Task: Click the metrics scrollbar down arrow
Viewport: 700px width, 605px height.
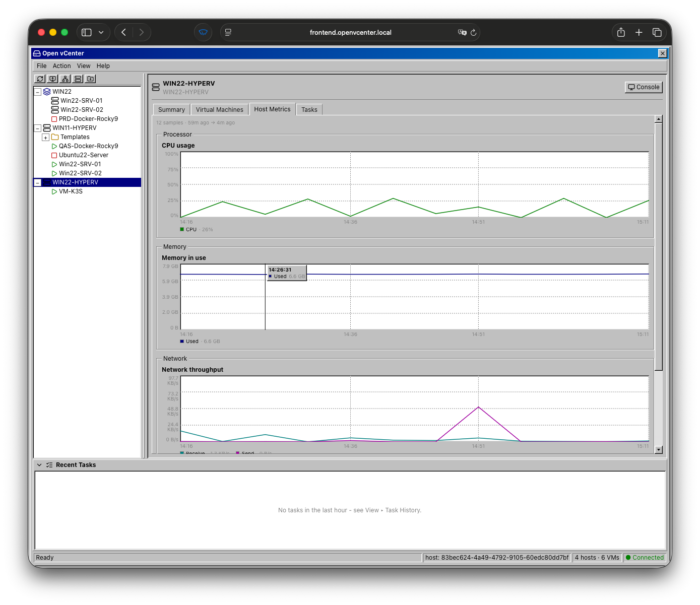Action: 659,450
